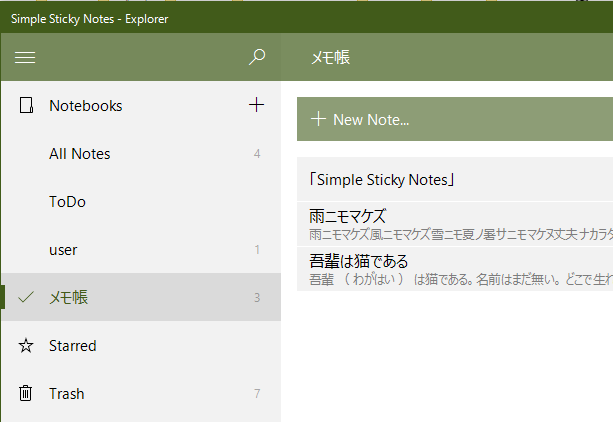Open the 吾輩は猫である note

455,269
